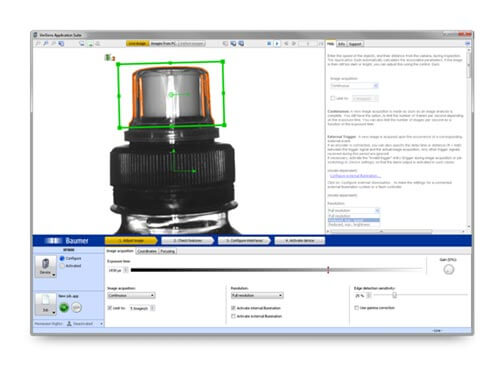Image resolution: width=500 pixels, height=375 pixels.
Task: Click the zoom magnifier icon in toolbar
Action: coord(46,44)
